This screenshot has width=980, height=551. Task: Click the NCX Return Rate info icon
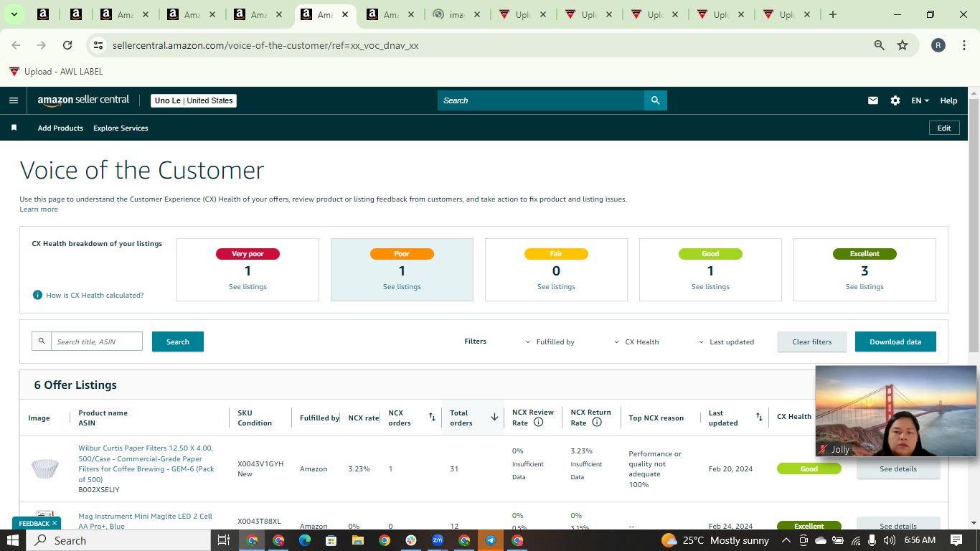[596, 423]
